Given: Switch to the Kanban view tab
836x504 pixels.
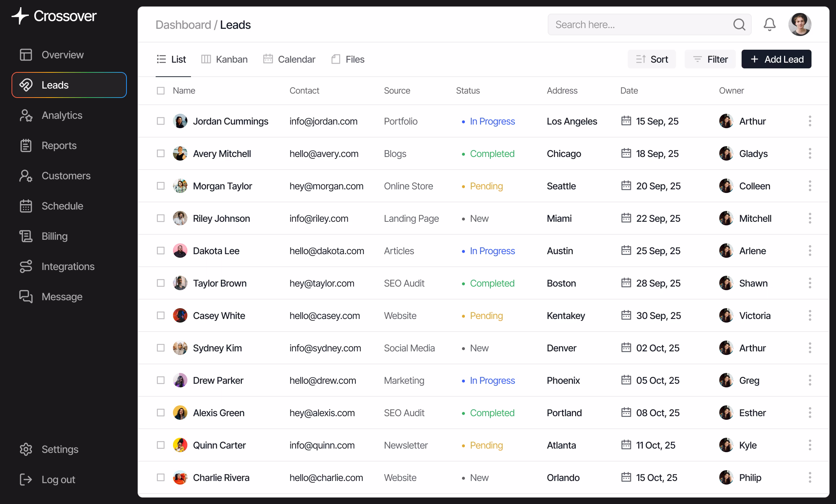Looking at the screenshot, I should 224,59.
